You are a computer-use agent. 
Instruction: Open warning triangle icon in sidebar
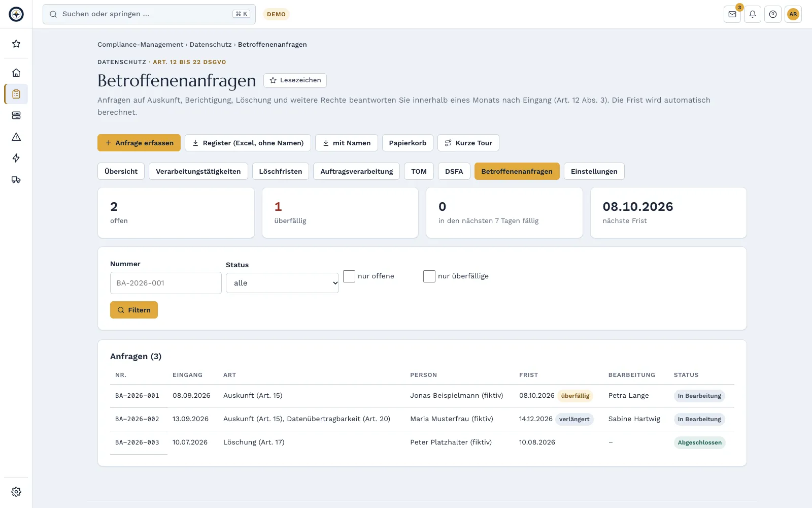16,137
